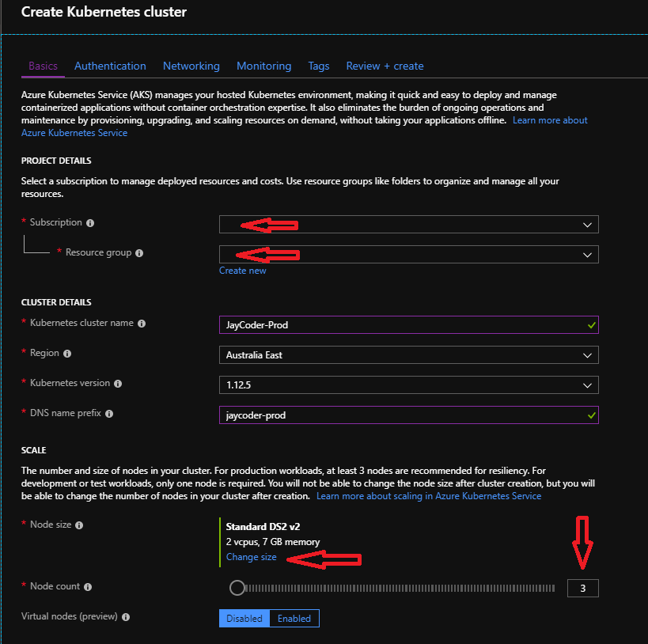Open the Subscription dropdown
Viewport: 648px width, 644px height.
[409, 225]
